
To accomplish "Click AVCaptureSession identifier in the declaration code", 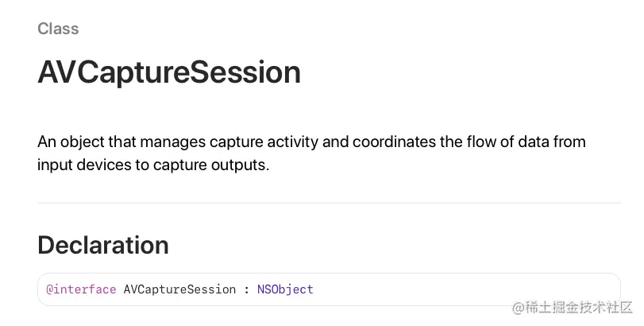I will coord(179,289).
